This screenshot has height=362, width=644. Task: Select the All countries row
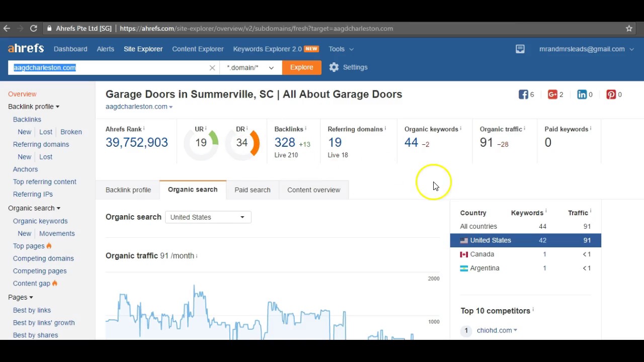click(525, 226)
